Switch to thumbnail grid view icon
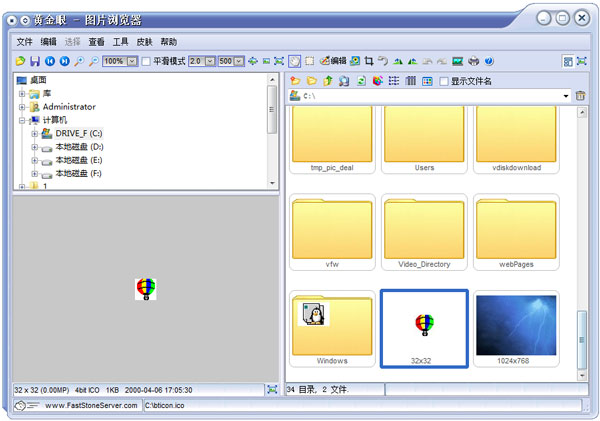The height and width of the screenshot is (421, 600). point(427,81)
